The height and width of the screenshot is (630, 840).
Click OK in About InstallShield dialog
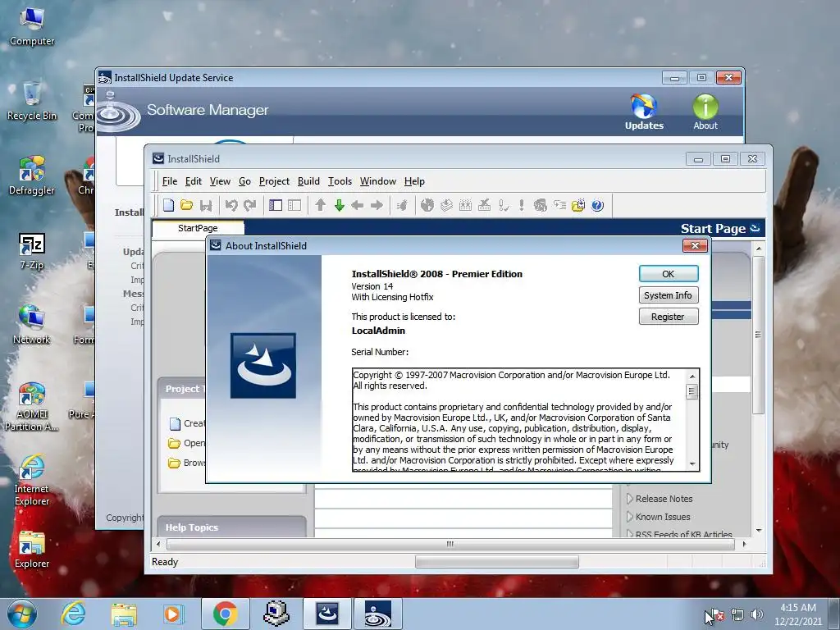tap(668, 274)
